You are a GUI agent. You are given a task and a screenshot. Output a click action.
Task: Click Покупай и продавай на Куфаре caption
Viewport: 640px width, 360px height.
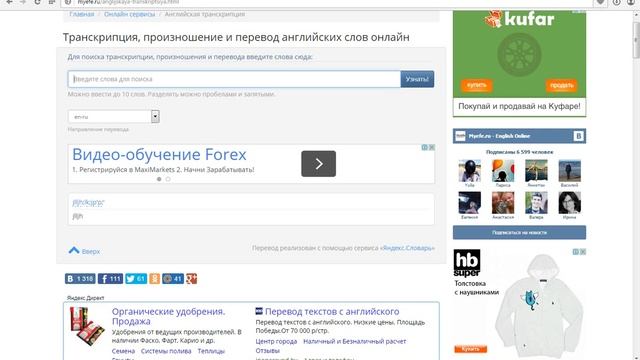[x=519, y=107]
